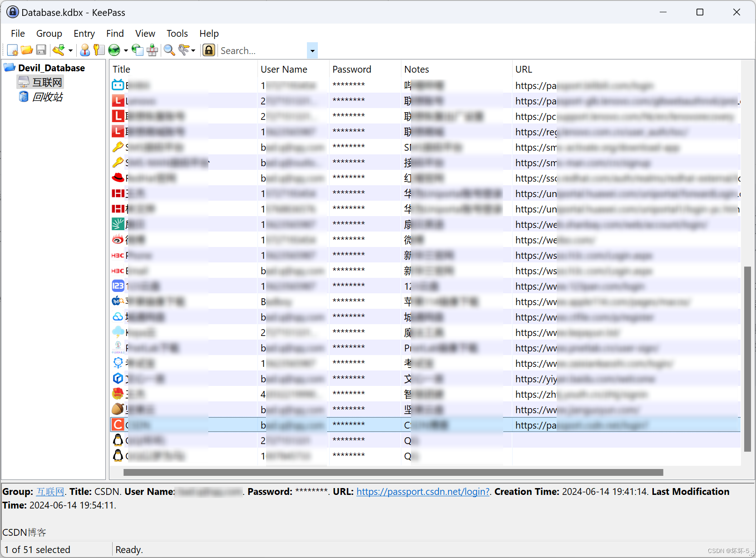This screenshot has width=756, height=558.
Task: Click in the Search quick-find field
Action: 262,50
